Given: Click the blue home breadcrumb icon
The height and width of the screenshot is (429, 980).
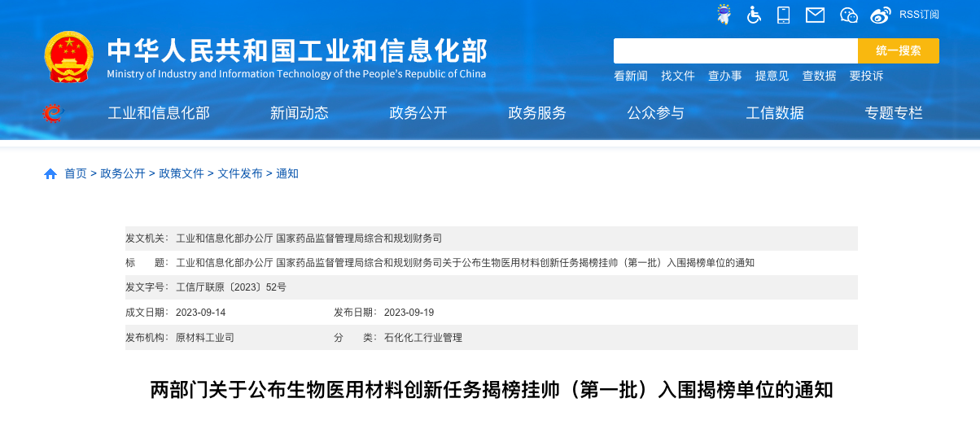Looking at the screenshot, I should pos(50,173).
